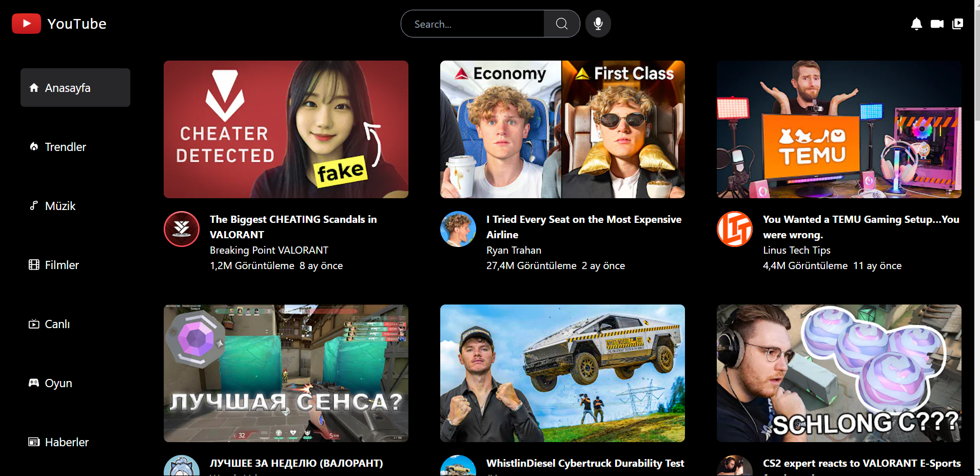Click the gamepad icon beside Oyun
The width and height of the screenshot is (980, 476).
click(x=34, y=383)
